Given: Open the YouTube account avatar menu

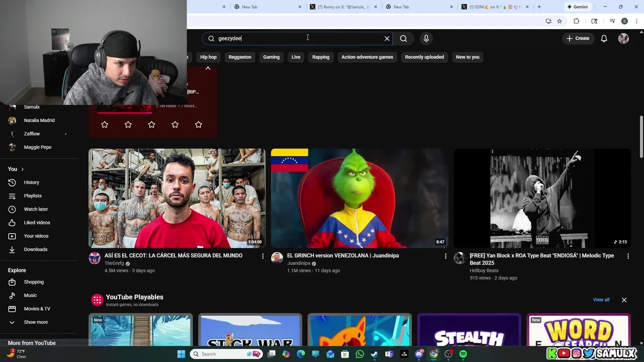Looking at the screenshot, I should [623, 38].
